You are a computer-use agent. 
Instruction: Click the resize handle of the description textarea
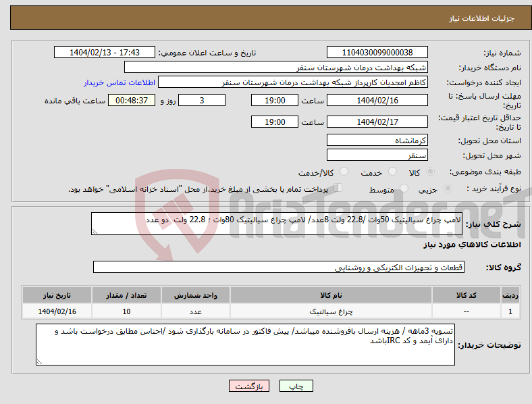[x=95, y=232]
